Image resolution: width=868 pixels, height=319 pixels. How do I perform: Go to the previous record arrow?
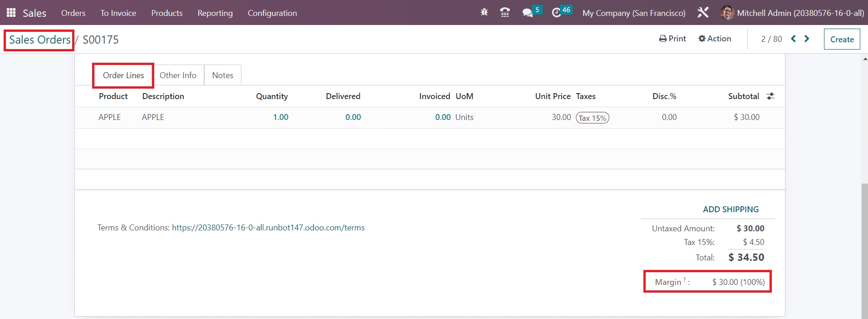793,39
